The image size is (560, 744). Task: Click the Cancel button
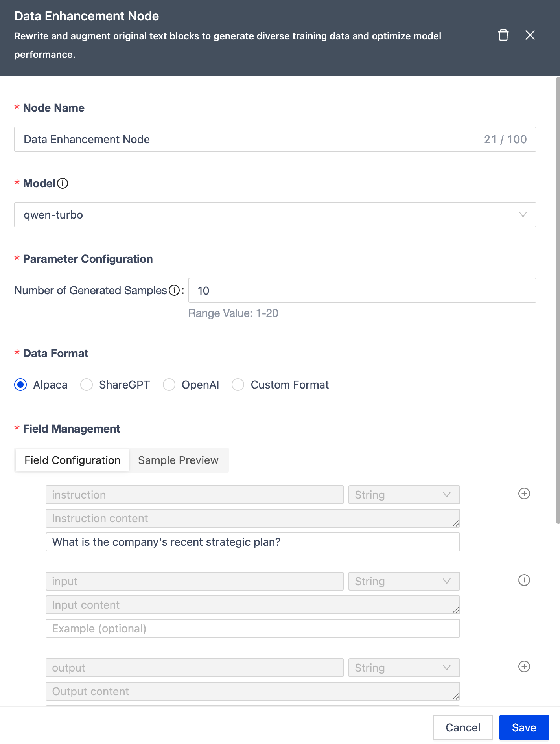tap(462, 727)
